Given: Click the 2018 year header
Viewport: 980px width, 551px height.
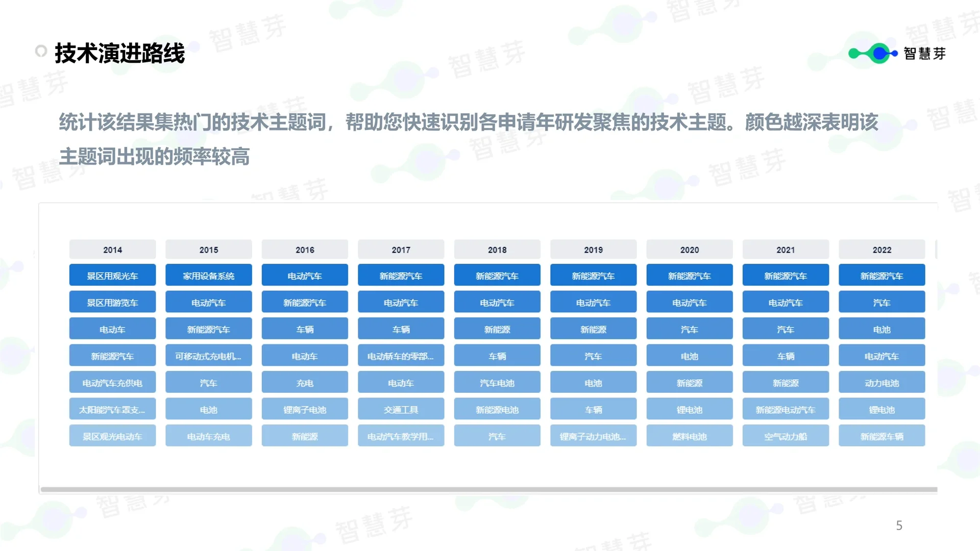Looking at the screenshot, I should 497,249.
